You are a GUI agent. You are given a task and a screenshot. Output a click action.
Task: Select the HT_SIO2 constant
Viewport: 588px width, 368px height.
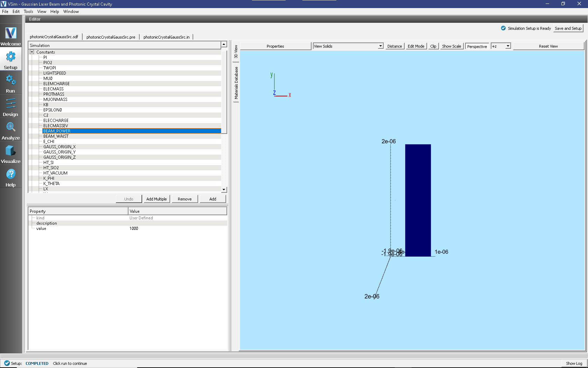coord(51,168)
